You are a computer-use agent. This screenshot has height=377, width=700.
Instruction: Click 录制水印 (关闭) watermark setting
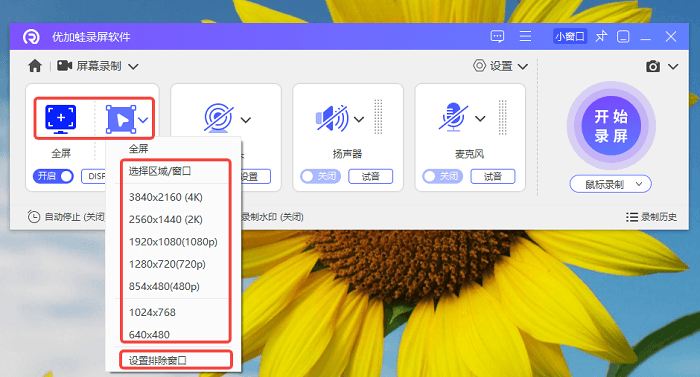[272, 217]
